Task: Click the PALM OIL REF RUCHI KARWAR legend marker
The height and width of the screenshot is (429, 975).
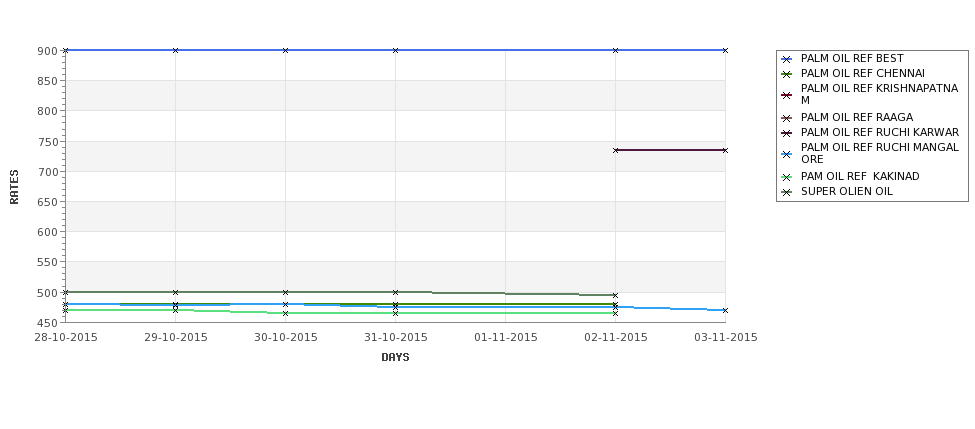Action: point(787,134)
